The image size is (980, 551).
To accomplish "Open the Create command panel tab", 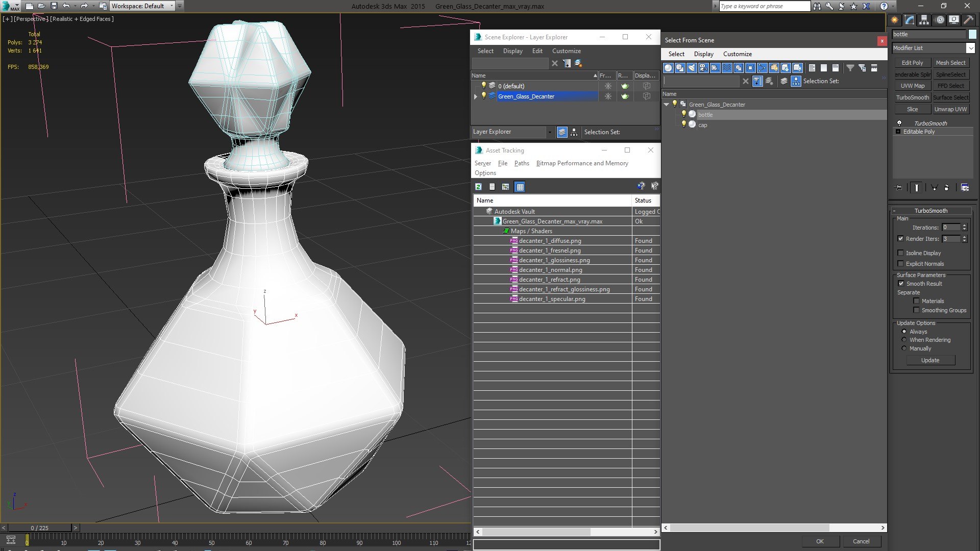I will (895, 20).
